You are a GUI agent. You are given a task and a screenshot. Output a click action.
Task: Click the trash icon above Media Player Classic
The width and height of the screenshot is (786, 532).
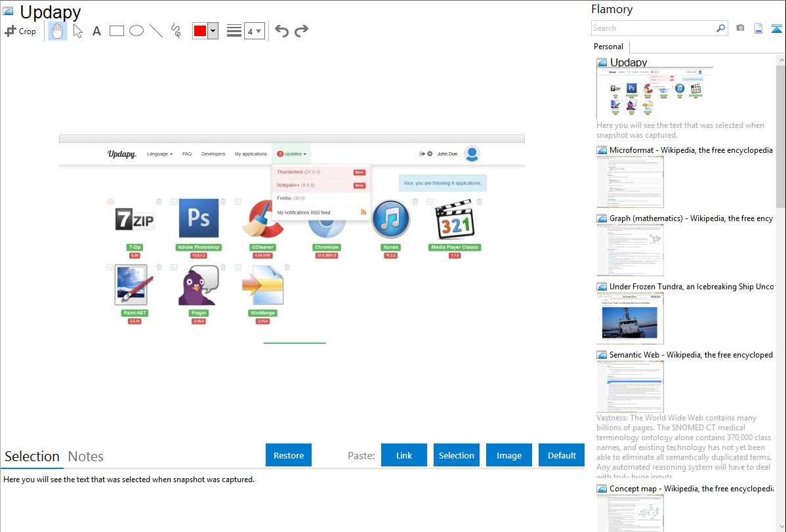(x=479, y=201)
